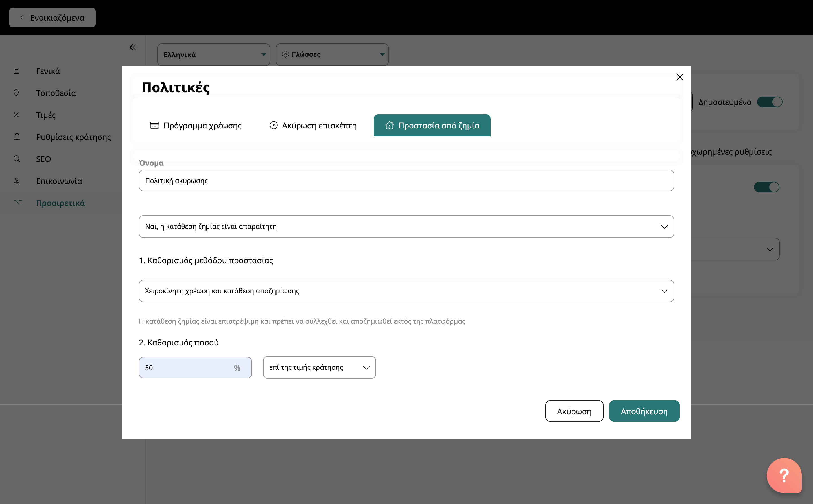
Task: Open the protection method dropdown
Action: [406, 291]
